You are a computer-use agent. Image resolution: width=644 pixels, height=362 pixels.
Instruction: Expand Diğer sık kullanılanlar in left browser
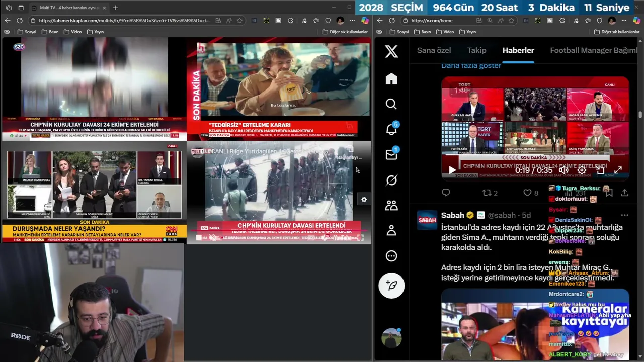point(345,32)
